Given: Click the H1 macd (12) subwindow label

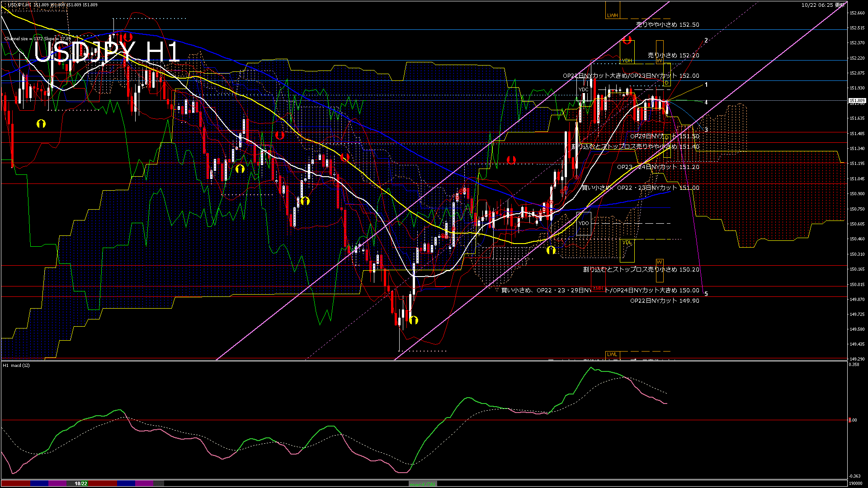Looking at the screenshot, I should point(16,365).
